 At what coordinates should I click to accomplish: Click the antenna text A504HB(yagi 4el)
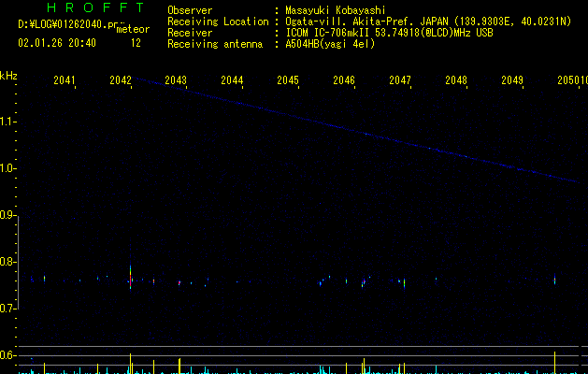click(x=330, y=44)
